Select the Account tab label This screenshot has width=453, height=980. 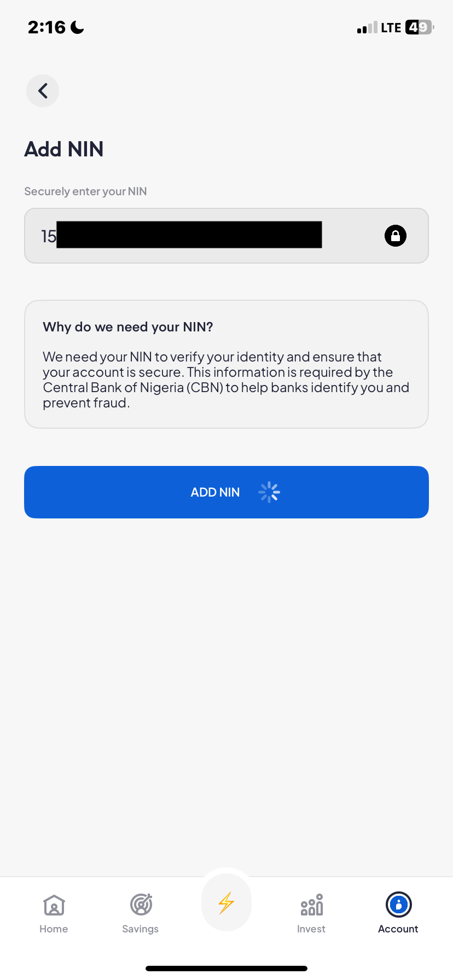398,929
